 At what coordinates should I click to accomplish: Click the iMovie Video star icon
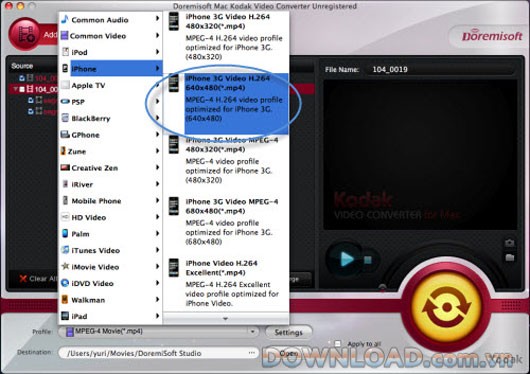click(65, 266)
